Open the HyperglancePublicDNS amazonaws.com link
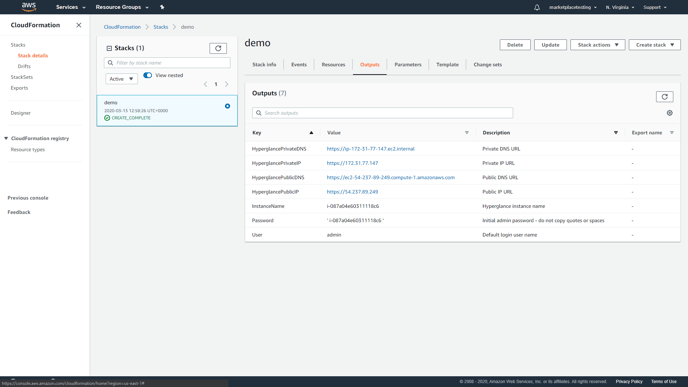This screenshot has height=387, width=688. [x=391, y=177]
